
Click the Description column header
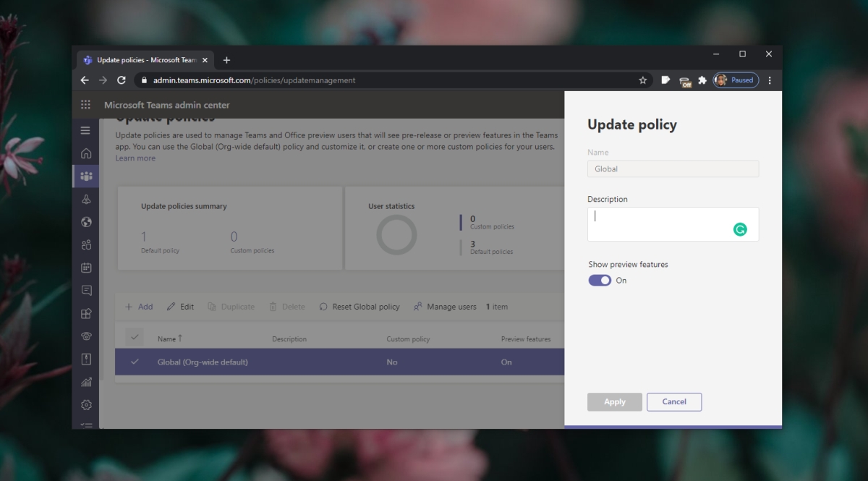[289, 339]
